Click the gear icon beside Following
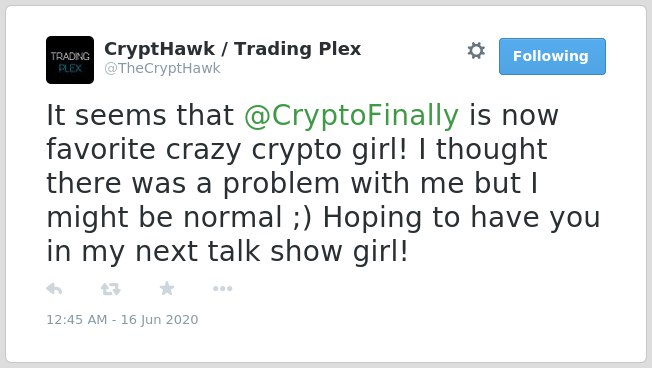This screenshot has height=368, width=652. (476, 51)
